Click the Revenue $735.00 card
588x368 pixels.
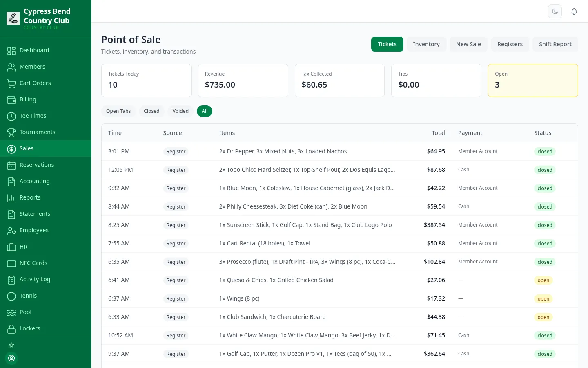pos(243,81)
